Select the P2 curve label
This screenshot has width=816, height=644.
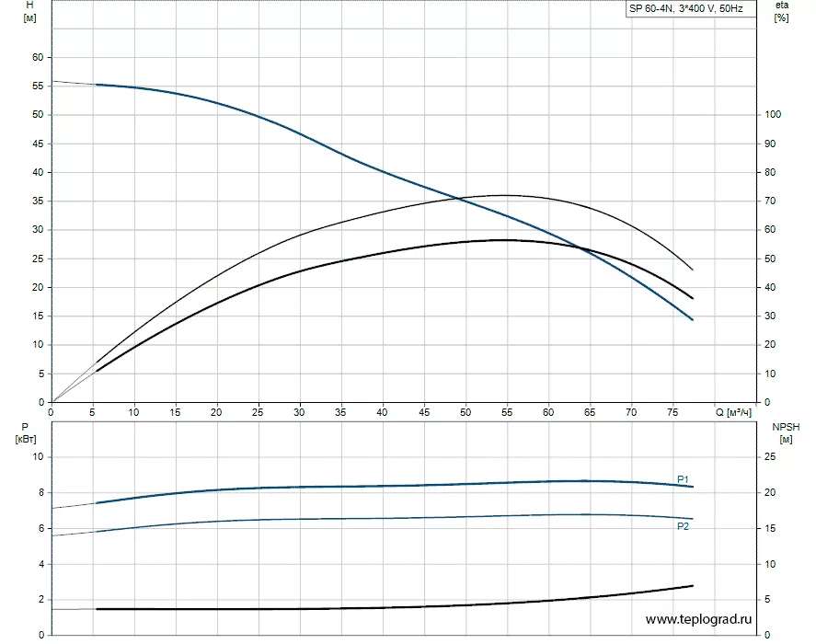click(683, 527)
